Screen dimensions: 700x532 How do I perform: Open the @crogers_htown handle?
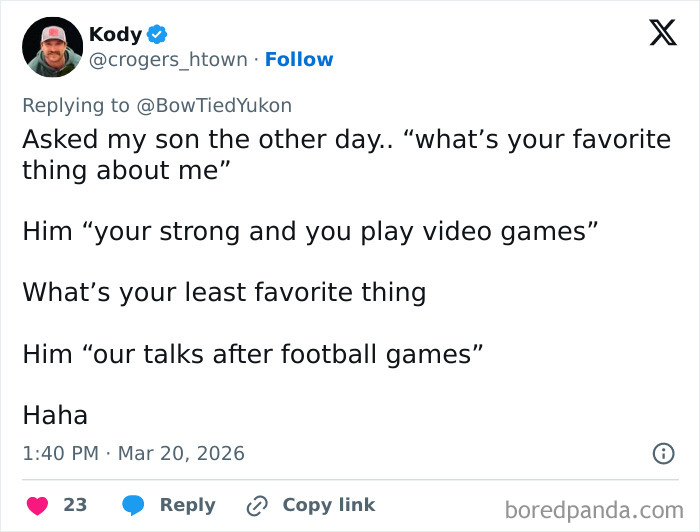[x=168, y=60]
